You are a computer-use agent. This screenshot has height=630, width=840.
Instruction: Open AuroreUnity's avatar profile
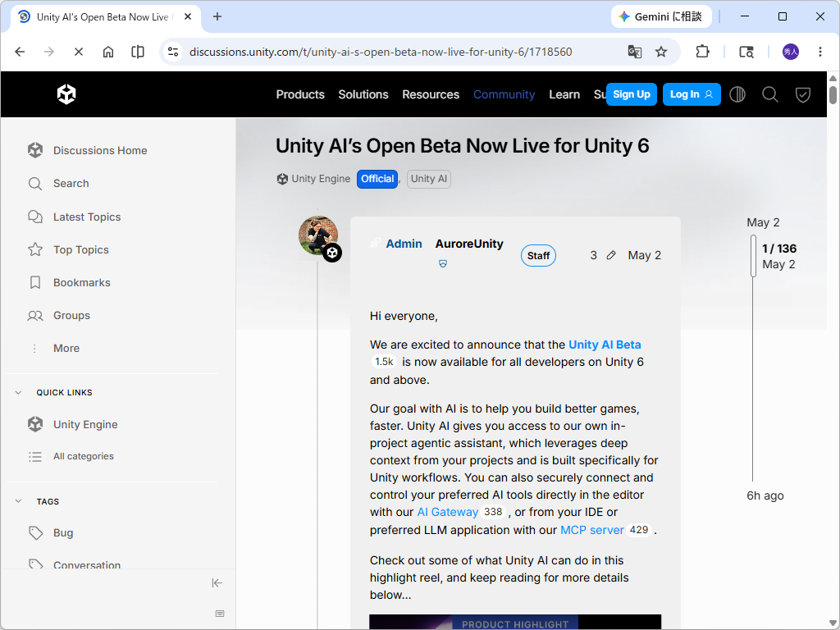tap(318, 235)
